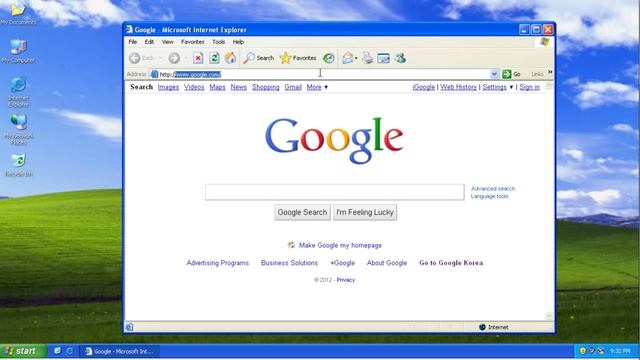
Task: Click the I'm Feeling Lucky button
Action: [365, 212]
